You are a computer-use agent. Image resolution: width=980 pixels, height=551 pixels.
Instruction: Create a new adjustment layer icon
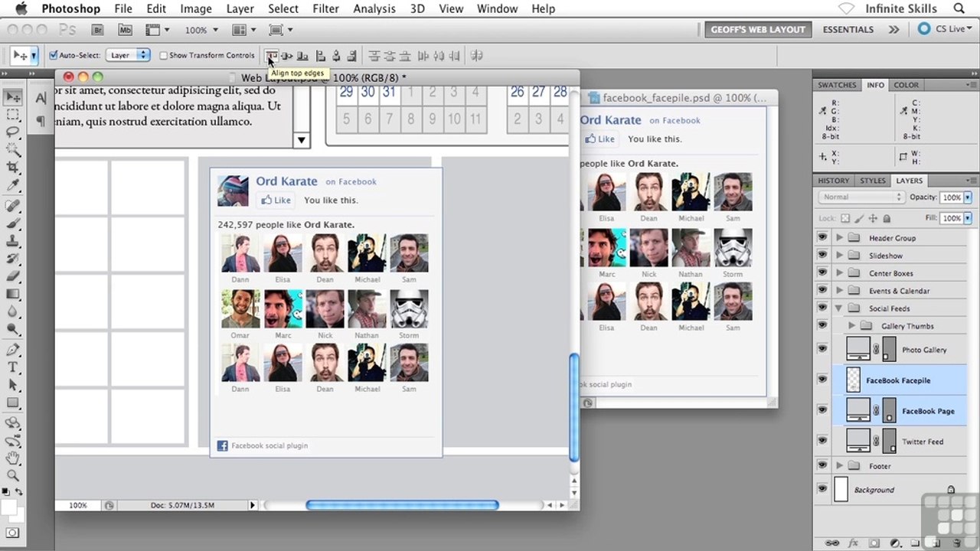895,543
